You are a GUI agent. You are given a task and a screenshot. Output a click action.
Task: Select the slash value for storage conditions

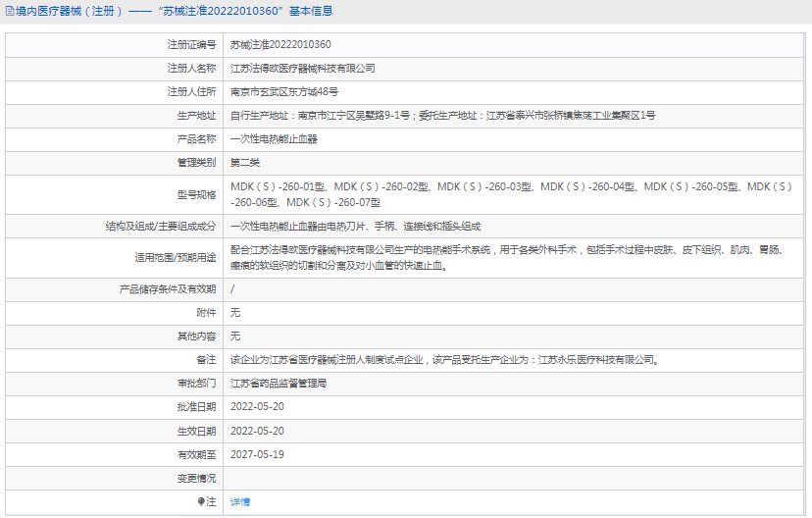232,289
